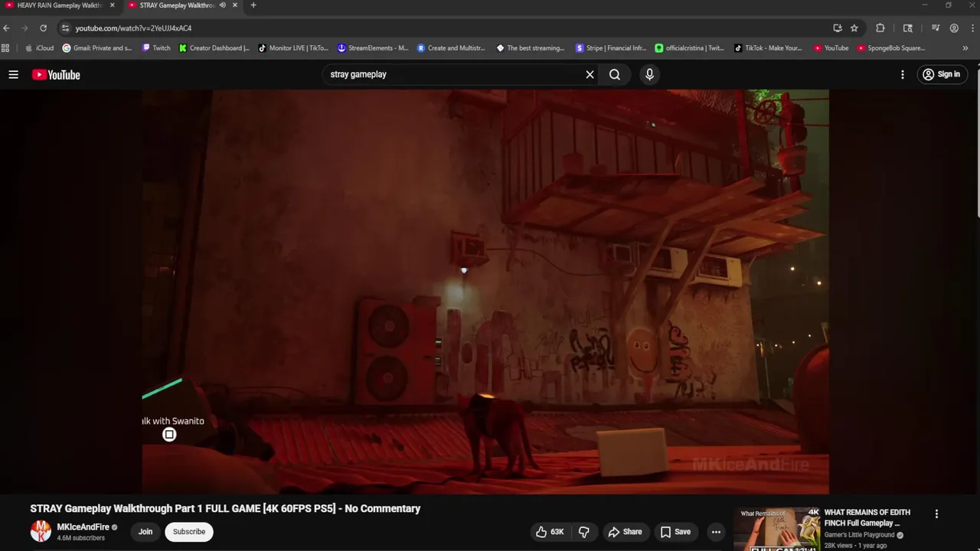Clear the search box with X
Screen dimensions: 980x551
590,74
